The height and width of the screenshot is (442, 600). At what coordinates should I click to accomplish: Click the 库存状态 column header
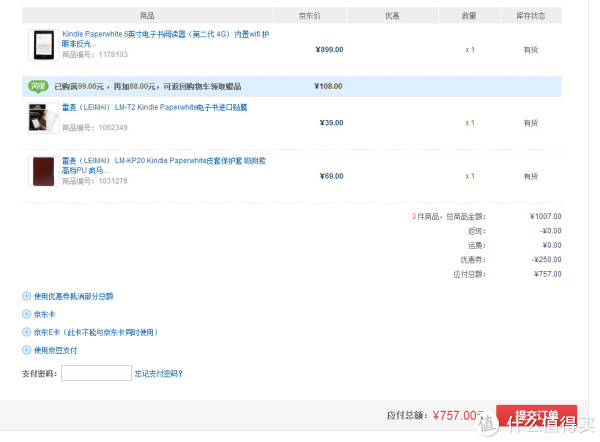(531, 16)
